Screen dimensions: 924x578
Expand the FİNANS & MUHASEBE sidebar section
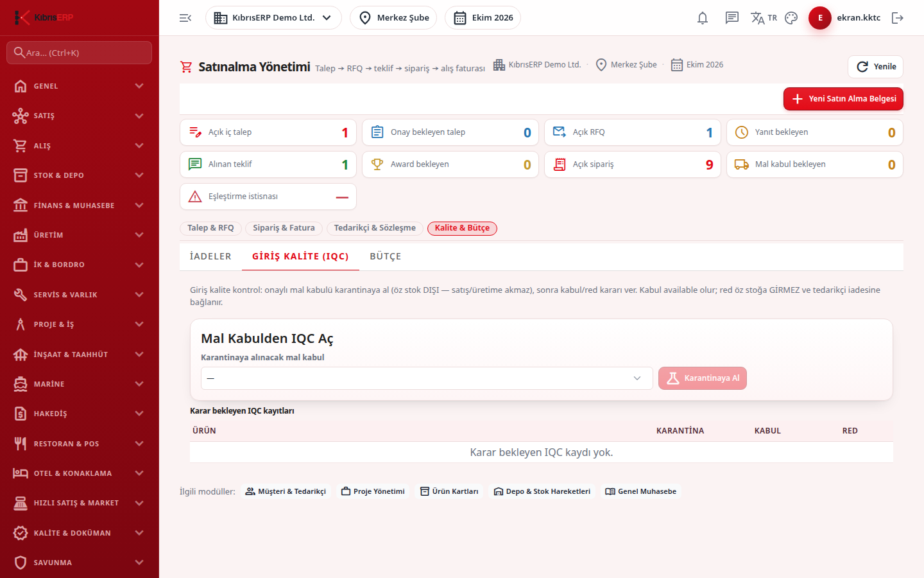click(x=80, y=206)
